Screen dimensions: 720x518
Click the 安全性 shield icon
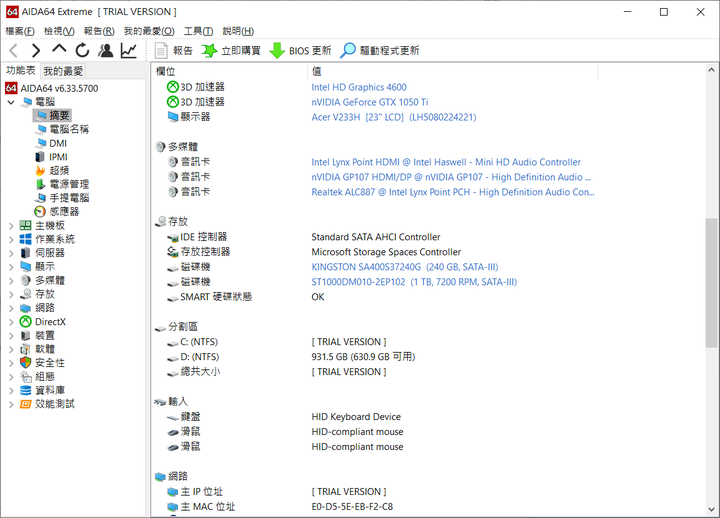coord(26,363)
